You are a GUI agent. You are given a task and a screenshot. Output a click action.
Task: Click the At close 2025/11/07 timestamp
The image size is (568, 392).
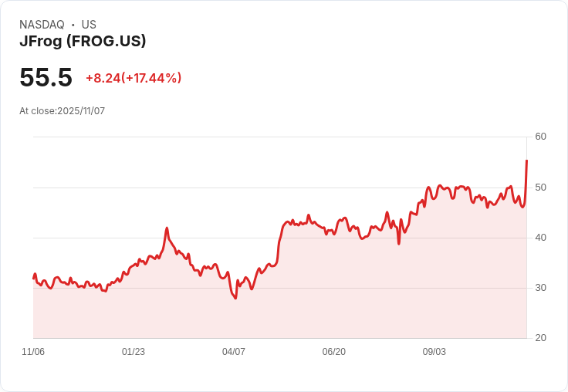tap(62, 110)
